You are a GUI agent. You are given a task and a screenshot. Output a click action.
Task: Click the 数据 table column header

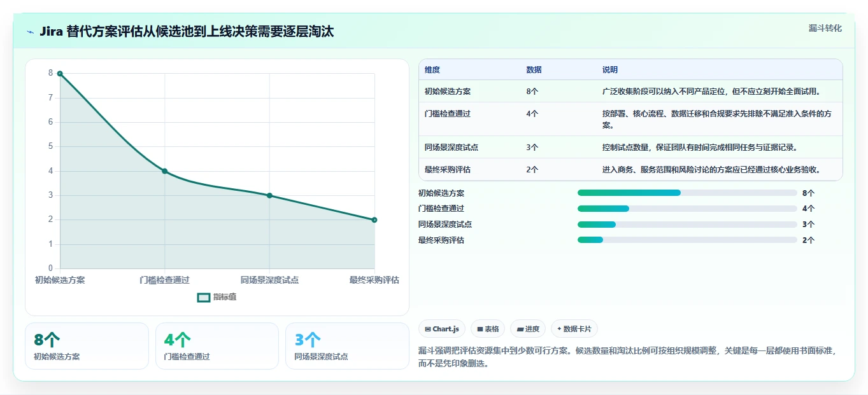point(534,70)
